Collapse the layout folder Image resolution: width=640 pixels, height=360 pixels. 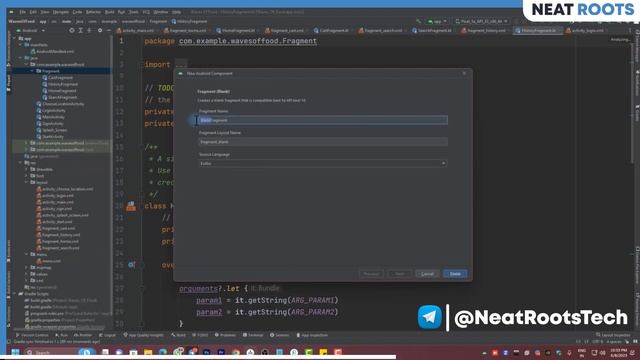pos(27,182)
